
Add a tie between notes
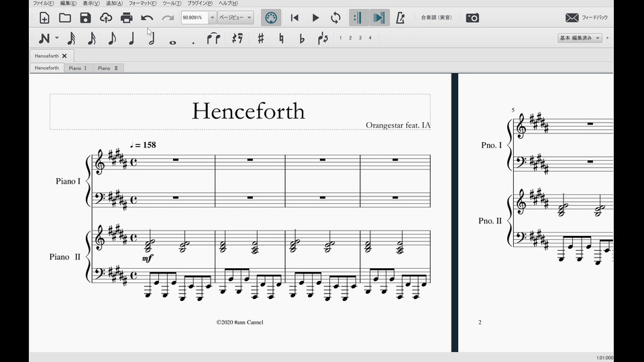[x=213, y=38]
